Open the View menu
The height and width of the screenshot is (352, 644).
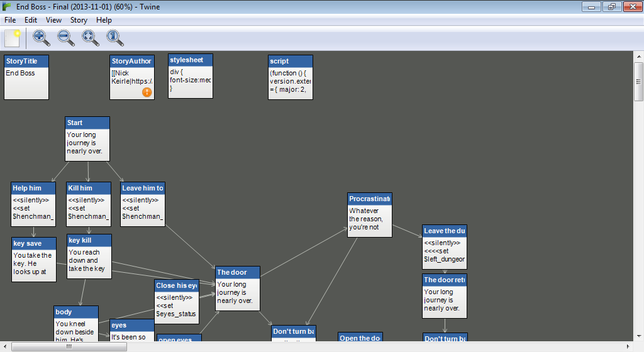coord(53,20)
